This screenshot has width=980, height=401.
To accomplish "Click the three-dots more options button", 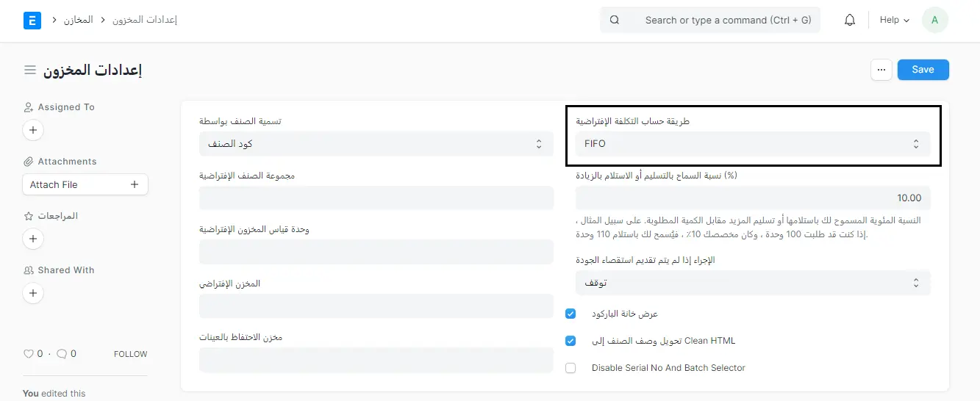I will coord(881,70).
